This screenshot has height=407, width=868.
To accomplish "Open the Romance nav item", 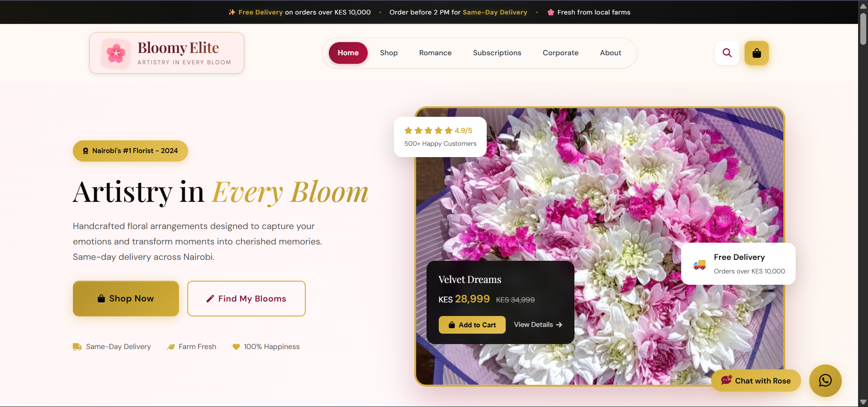I will [435, 53].
